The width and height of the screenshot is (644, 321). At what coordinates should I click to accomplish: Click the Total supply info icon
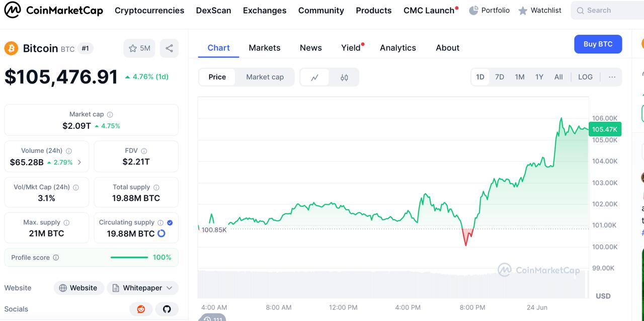(x=156, y=187)
